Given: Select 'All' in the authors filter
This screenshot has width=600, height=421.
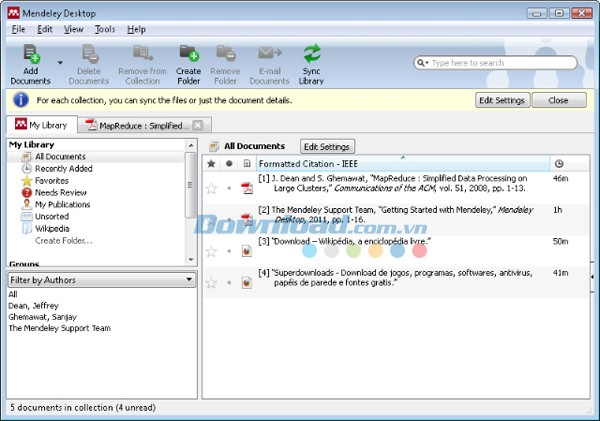Looking at the screenshot, I should click(13, 294).
